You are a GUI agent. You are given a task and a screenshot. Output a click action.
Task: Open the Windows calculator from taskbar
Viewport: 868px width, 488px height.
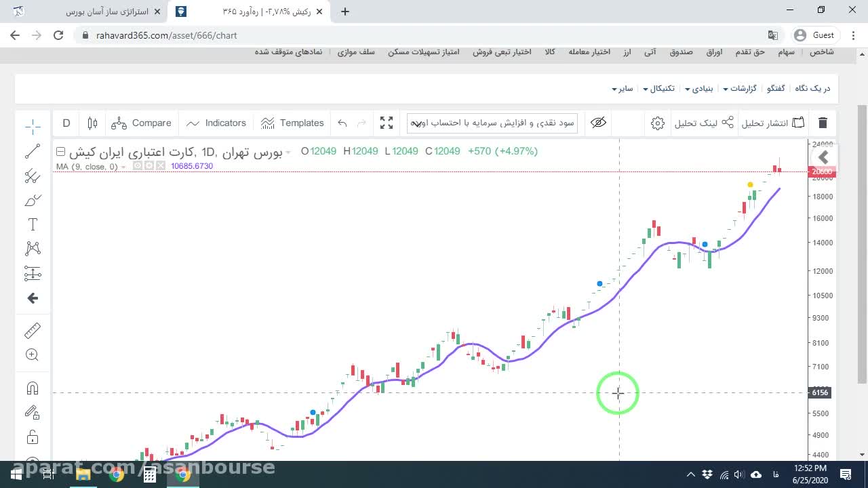click(x=150, y=474)
